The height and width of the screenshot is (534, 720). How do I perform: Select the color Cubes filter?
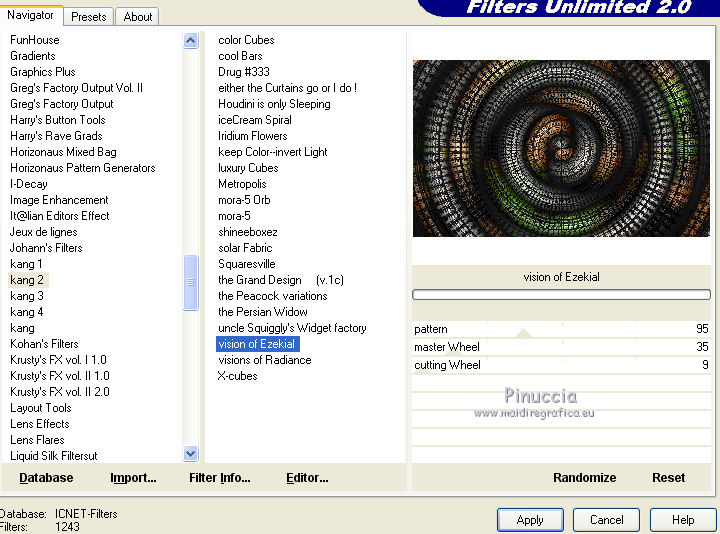click(246, 40)
